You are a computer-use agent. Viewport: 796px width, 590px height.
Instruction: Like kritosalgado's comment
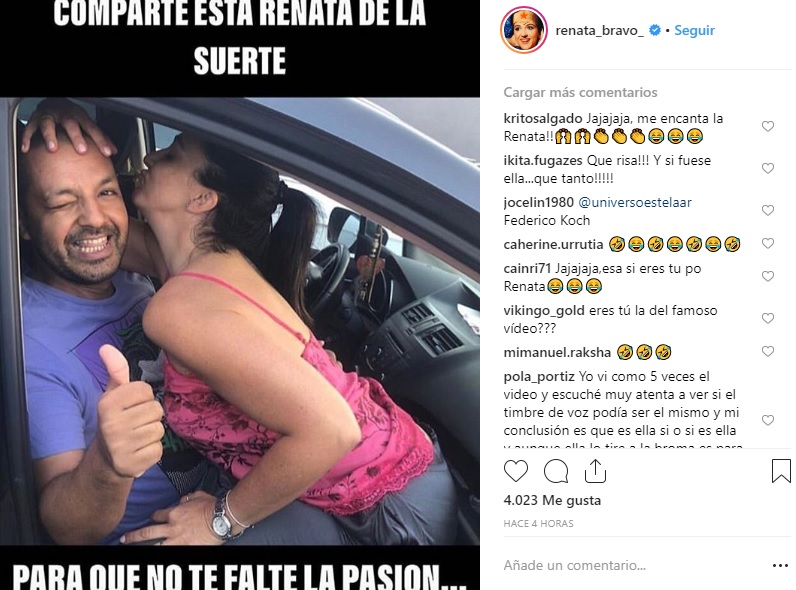(768, 126)
